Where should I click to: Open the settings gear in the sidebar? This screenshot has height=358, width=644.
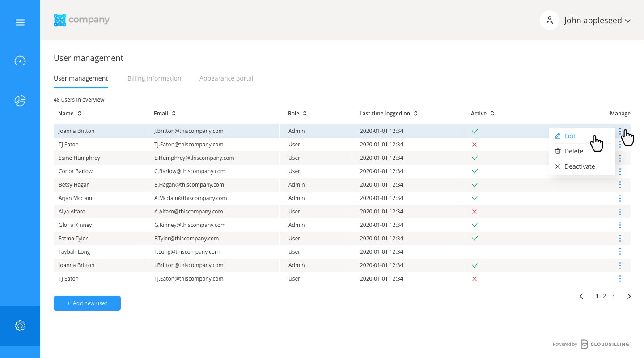20,326
